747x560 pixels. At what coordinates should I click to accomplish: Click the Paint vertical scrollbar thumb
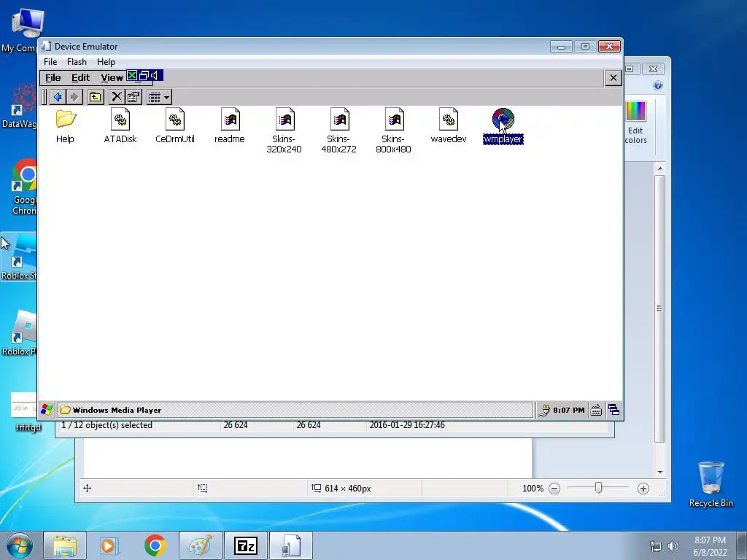(659, 308)
